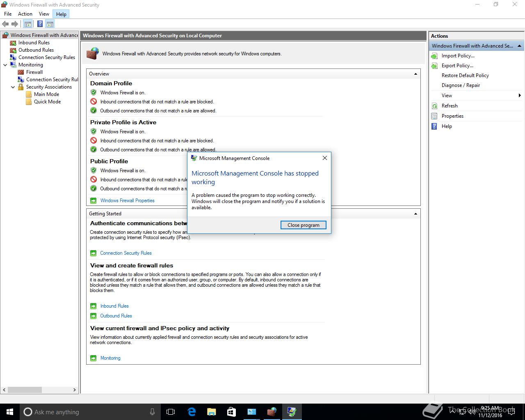Collapse the Monitoring tree node
525x420 pixels.
[5, 65]
